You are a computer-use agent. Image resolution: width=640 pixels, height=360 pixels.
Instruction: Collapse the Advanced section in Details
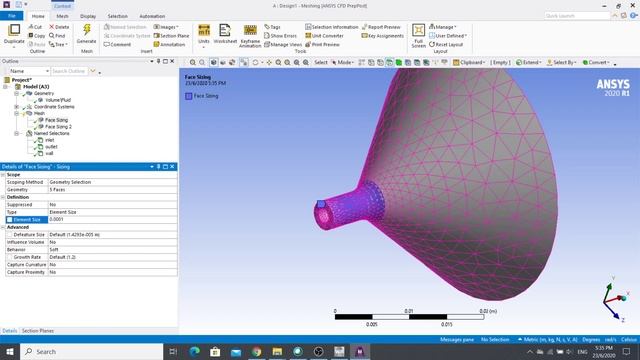click(3, 227)
